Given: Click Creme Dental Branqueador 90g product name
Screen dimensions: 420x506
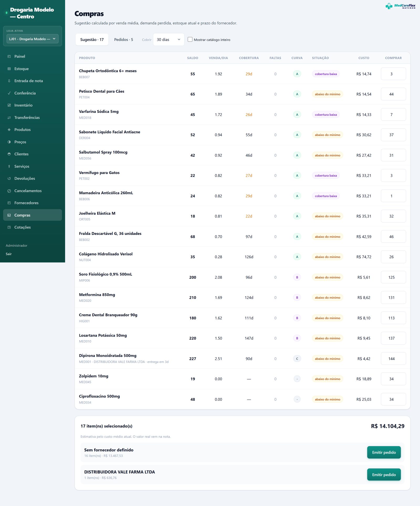Looking at the screenshot, I should [108, 315].
